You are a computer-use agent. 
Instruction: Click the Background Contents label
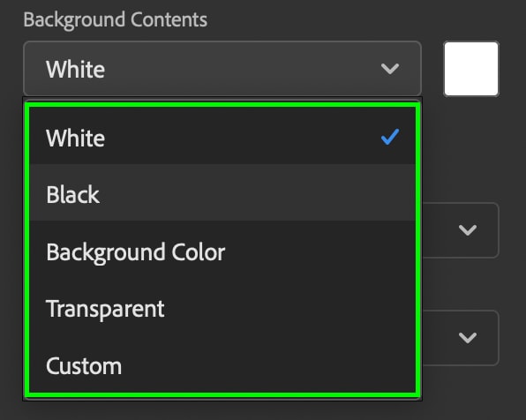115,19
